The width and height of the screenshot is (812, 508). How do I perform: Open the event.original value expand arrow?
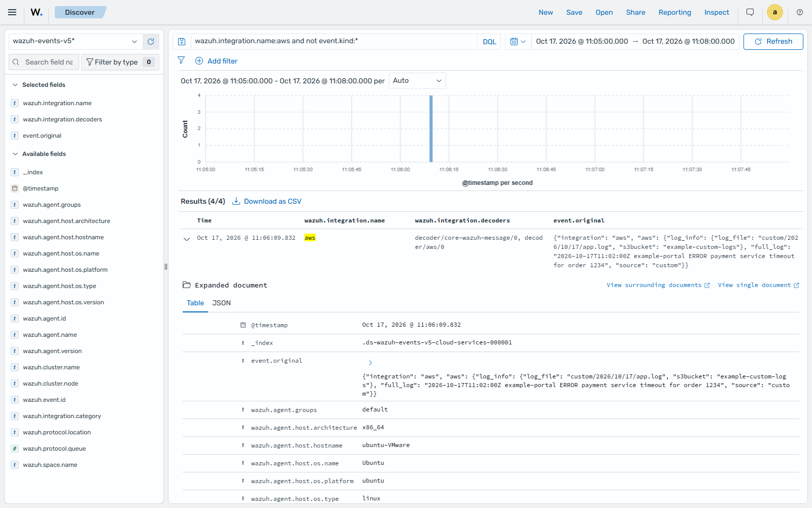(x=370, y=363)
